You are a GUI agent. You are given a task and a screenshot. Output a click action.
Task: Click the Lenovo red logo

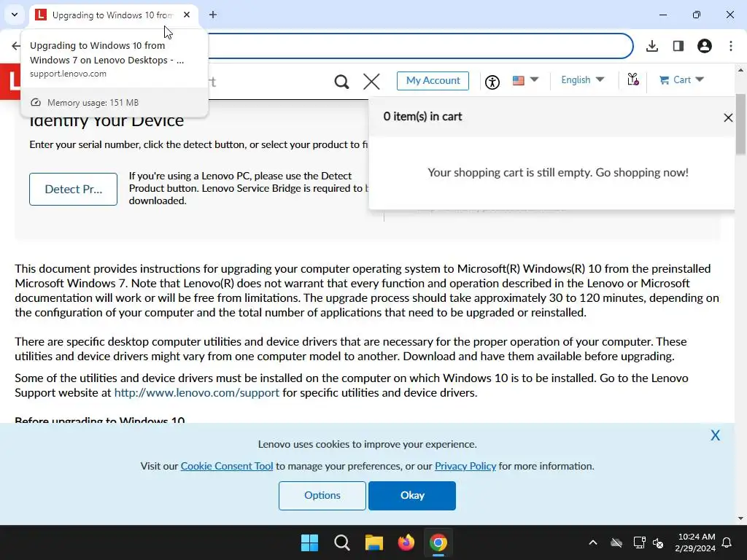(x=10, y=82)
